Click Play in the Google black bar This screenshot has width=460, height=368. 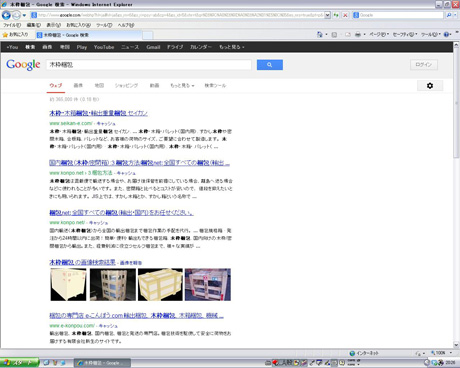82,47
